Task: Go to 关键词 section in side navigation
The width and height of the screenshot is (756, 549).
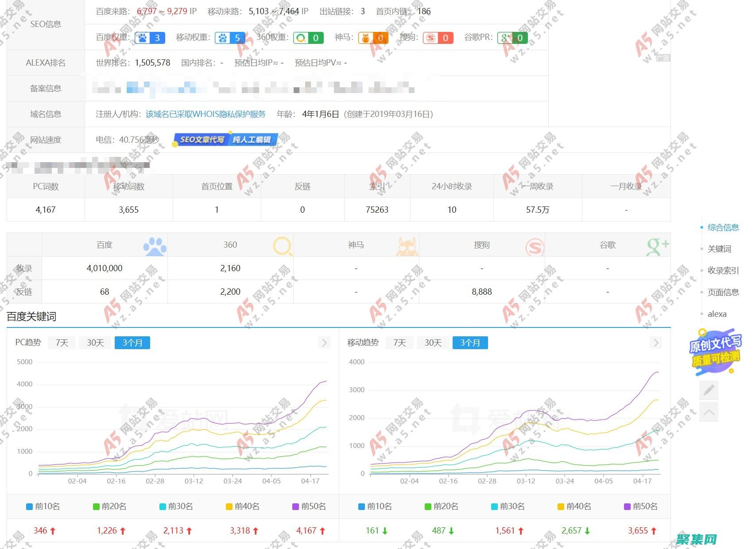Action: pyautogui.click(x=719, y=249)
